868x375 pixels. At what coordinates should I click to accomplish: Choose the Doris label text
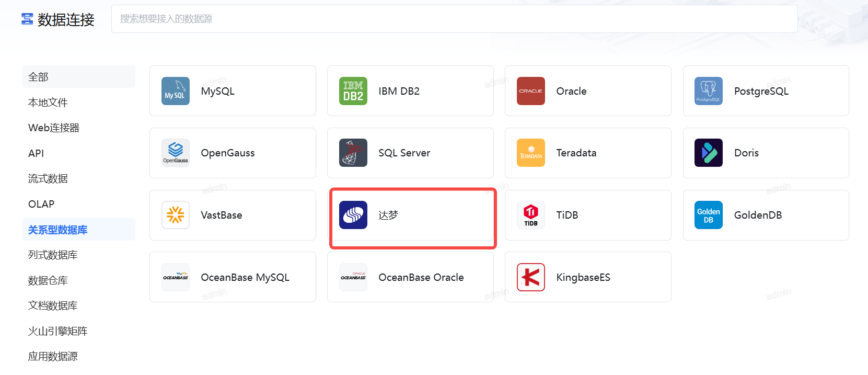tap(746, 153)
